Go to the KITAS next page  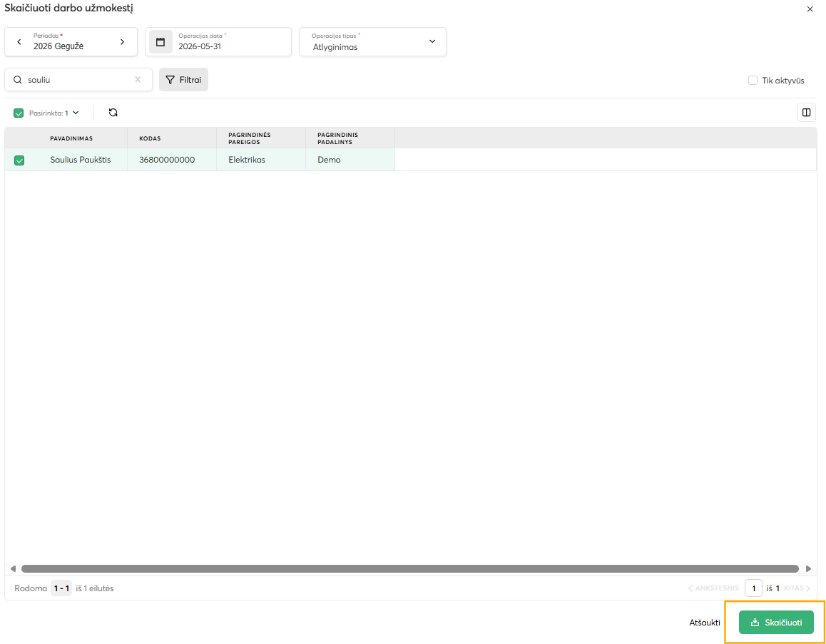797,588
